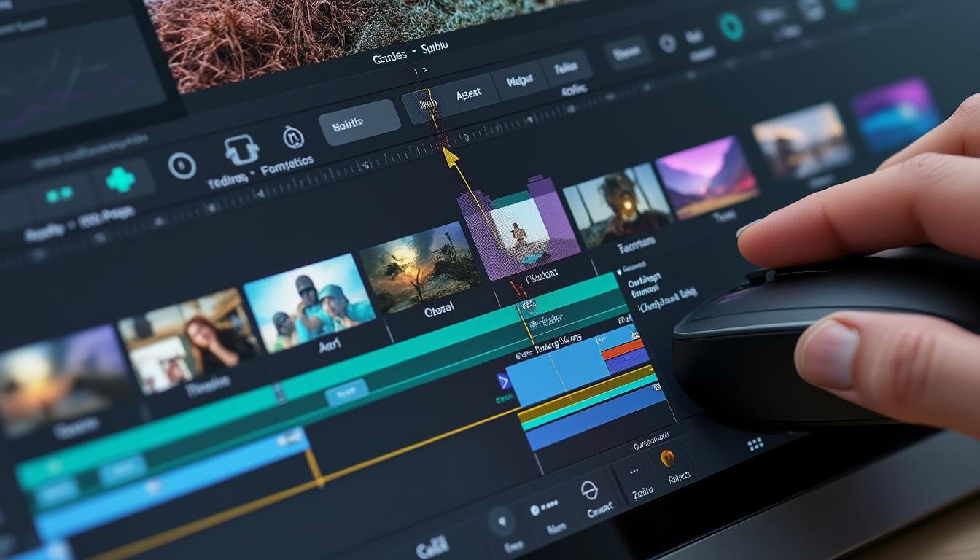Select the large light-blue clip block

pyautogui.click(x=557, y=370)
